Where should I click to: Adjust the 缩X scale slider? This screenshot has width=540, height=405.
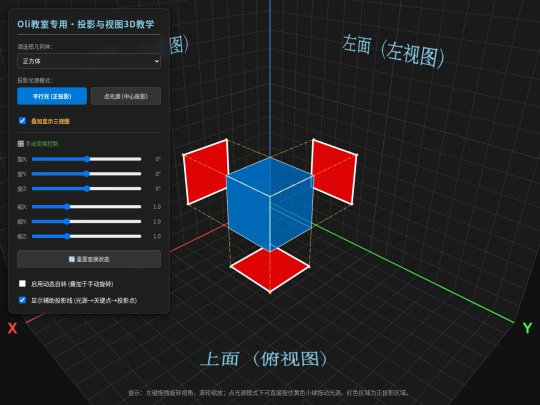[x=86, y=207]
